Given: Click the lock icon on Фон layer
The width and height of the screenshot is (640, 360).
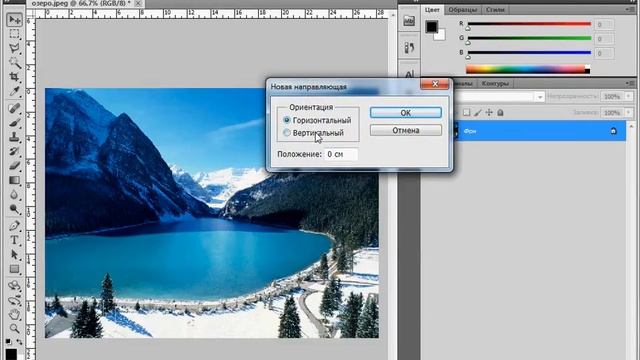Looking at the screenshot, I should pyautogui.click(x=613, y=131).
